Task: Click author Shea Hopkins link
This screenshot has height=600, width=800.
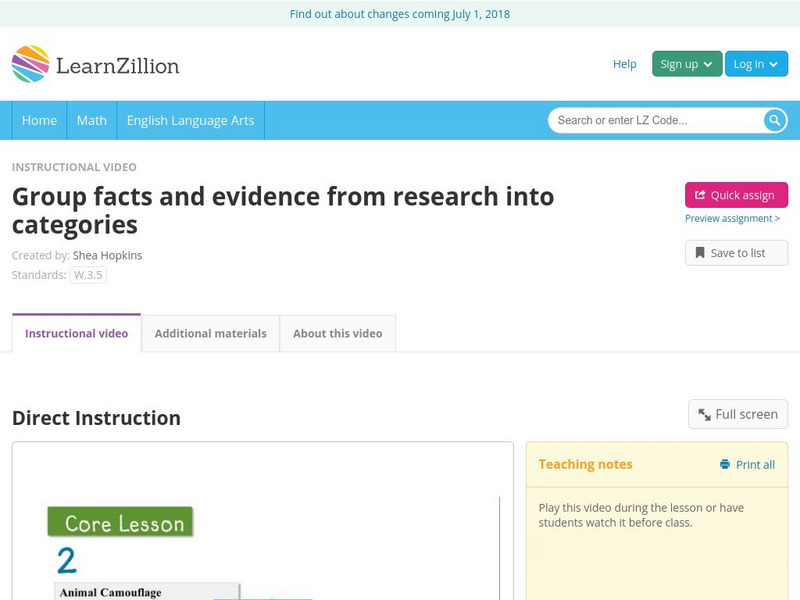Action: (x=107, y=255)
